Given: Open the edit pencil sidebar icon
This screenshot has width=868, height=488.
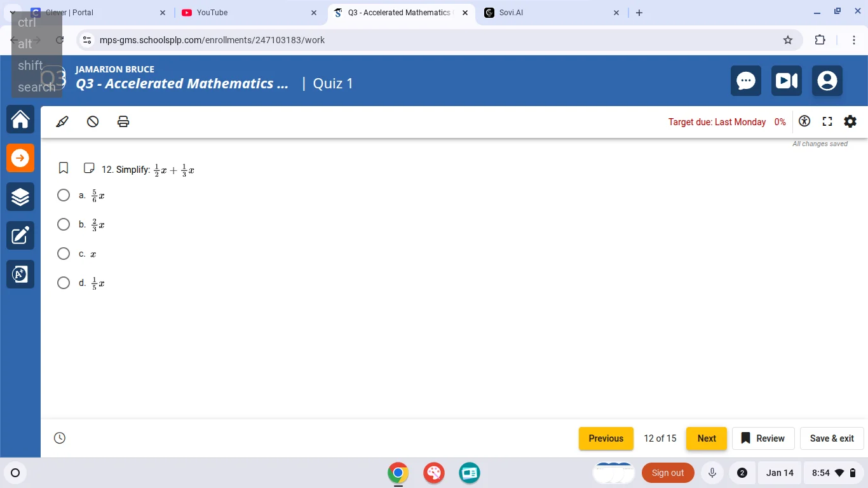Looking at the screenshot, I should (20, 236).
